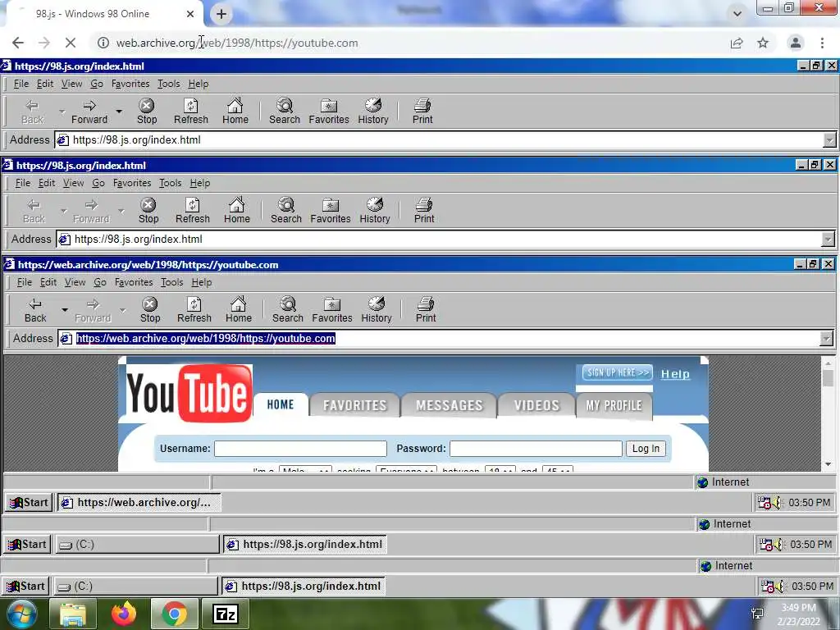
Task: Click Chrome address bar URL
Action: coord(237,43)
